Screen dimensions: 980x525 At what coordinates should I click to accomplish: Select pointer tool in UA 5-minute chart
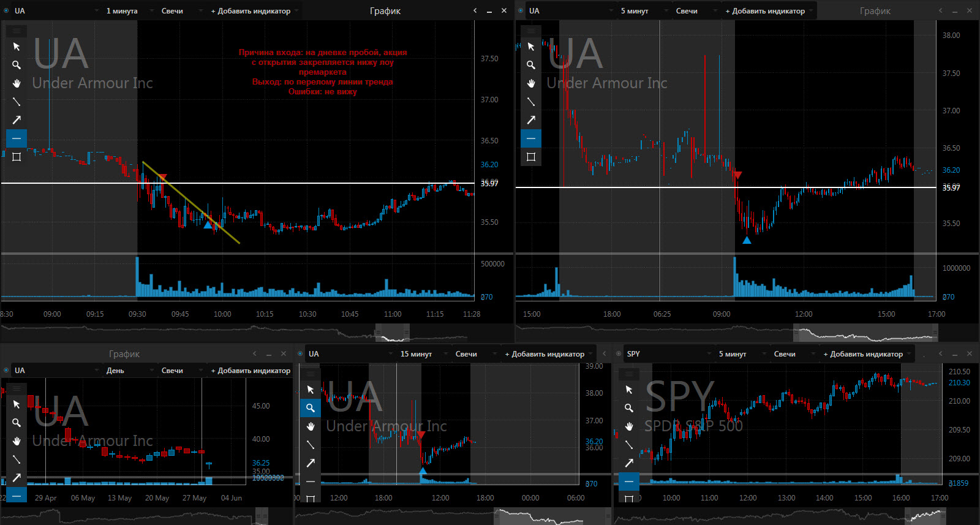point(531,47)
